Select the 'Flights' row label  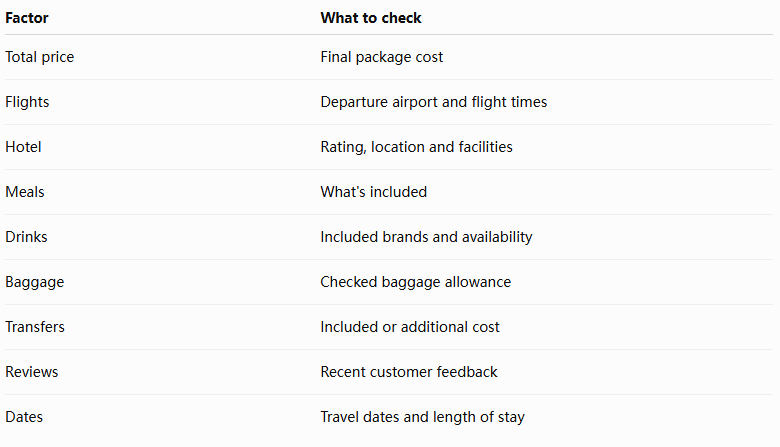[27, 102]
